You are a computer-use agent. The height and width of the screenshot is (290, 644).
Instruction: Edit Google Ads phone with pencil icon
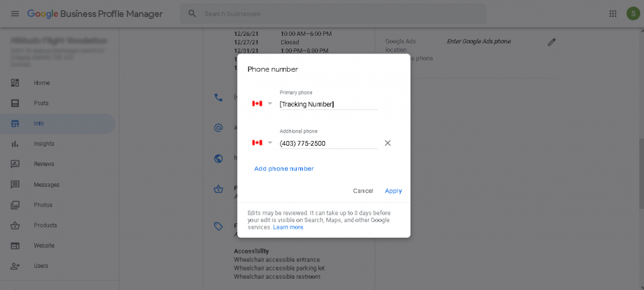[552, 42]
